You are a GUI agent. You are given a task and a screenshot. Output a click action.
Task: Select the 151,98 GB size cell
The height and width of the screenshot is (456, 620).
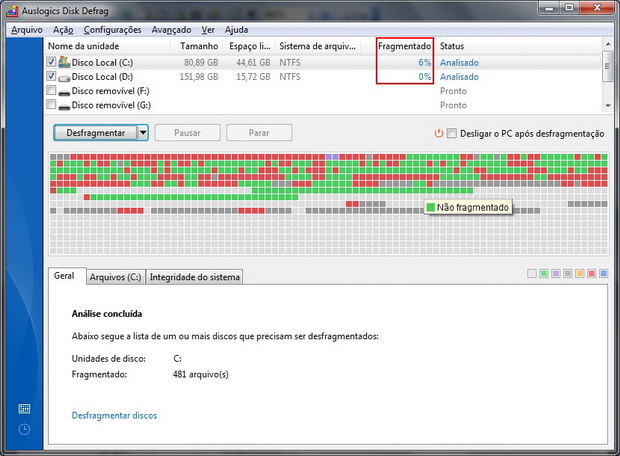click(x=199, y=77)
